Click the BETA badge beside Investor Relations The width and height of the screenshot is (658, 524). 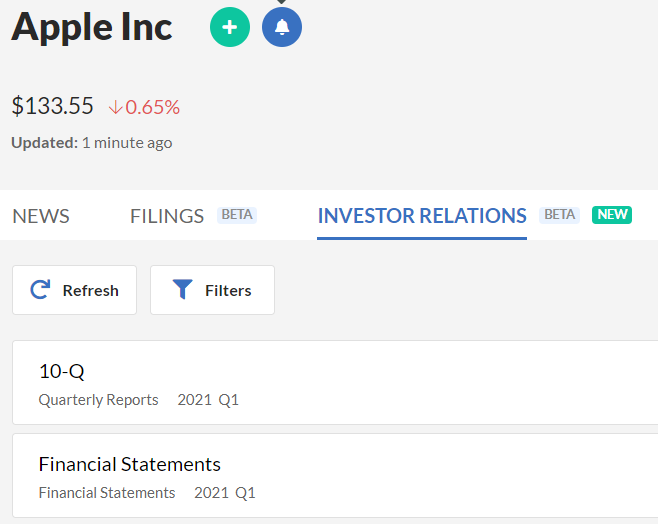point(559,215)
